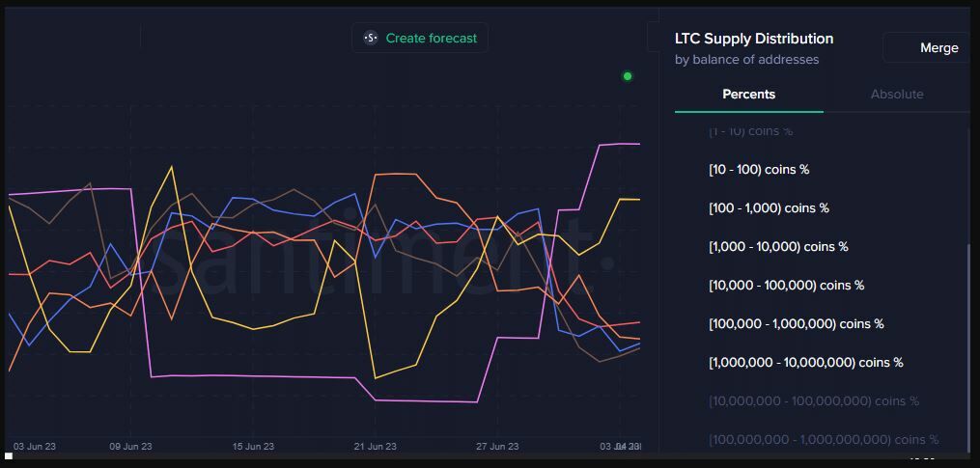Toggle the [10 - 100) coins % metric
This screenshot has height=468, width=980.
click(759, 170)
